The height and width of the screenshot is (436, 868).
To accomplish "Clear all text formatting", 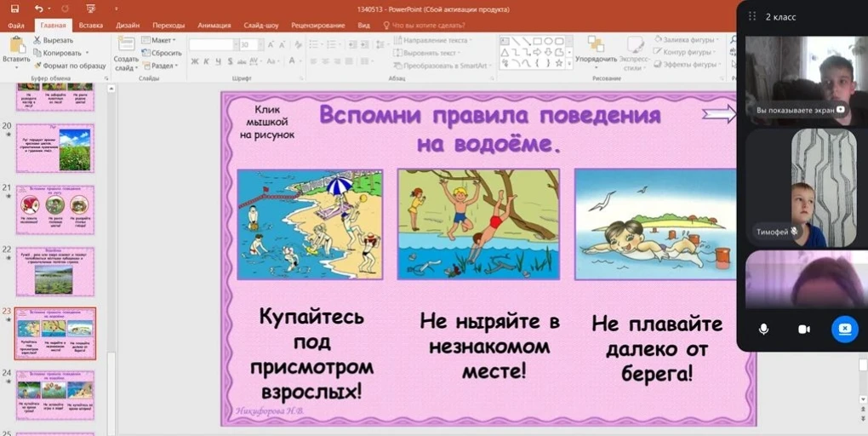I will [299, 45].
